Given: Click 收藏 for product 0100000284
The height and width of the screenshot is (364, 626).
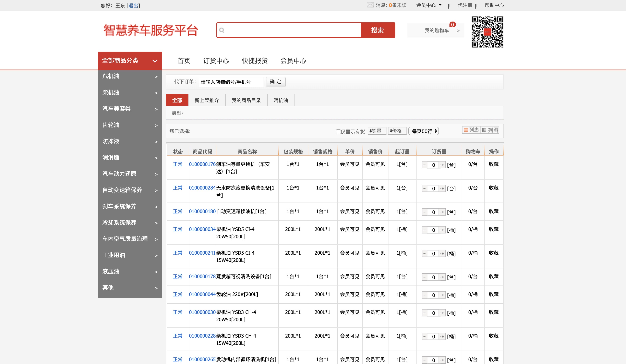Looking at the screenshot, I should pos(494,188).
